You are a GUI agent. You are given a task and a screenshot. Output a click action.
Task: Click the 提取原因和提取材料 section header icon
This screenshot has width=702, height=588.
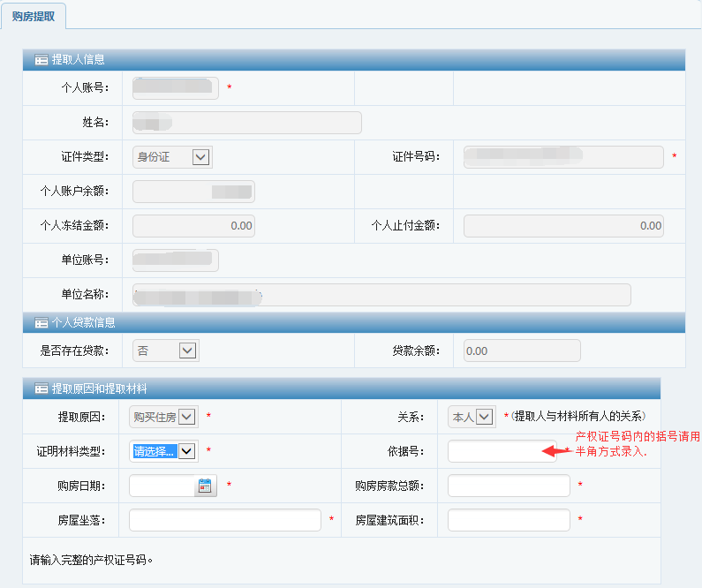(x=41, y=388)
